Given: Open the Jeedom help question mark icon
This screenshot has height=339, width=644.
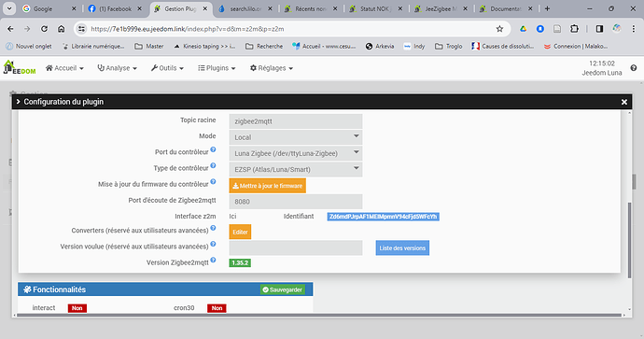Looking at the screenshot, I should pyautogui.click(x=634, y=68).
